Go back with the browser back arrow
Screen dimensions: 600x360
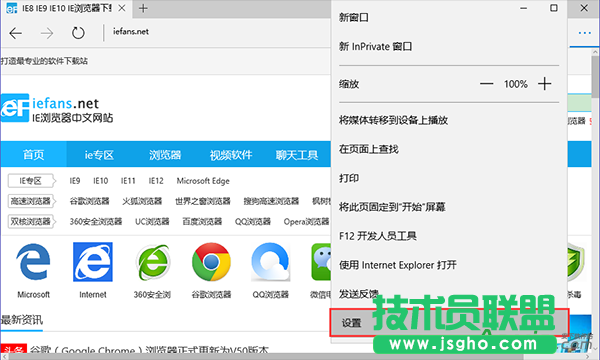[x=15, y=33]
